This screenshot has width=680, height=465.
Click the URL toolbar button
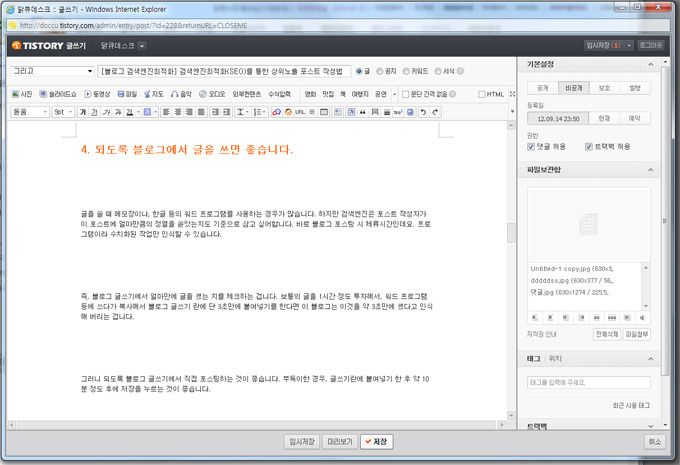click(x=300, y=112)
